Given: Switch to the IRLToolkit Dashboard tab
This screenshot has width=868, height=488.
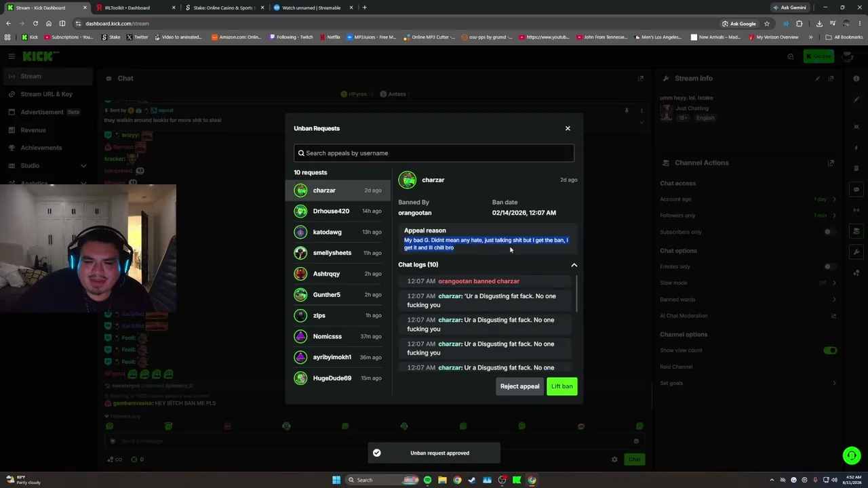Looking at the screenshot, I should coord(136,7).
